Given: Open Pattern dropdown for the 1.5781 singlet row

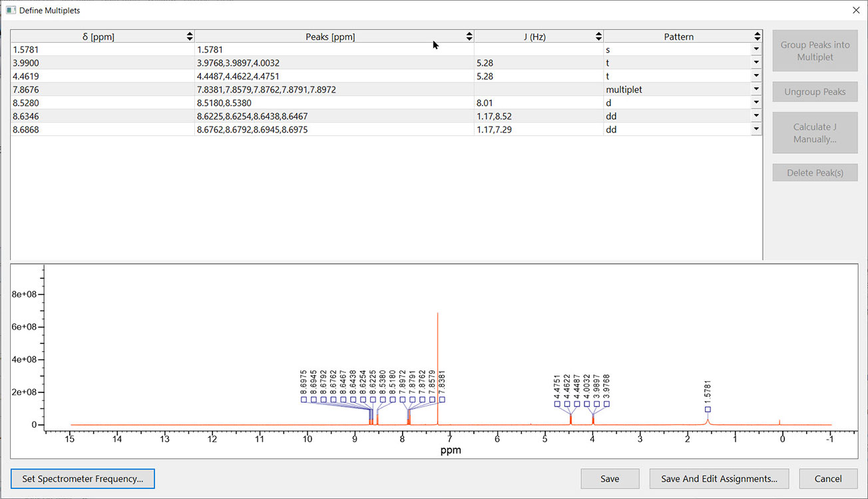Looking at the screenshot, I should coord(756,50).
